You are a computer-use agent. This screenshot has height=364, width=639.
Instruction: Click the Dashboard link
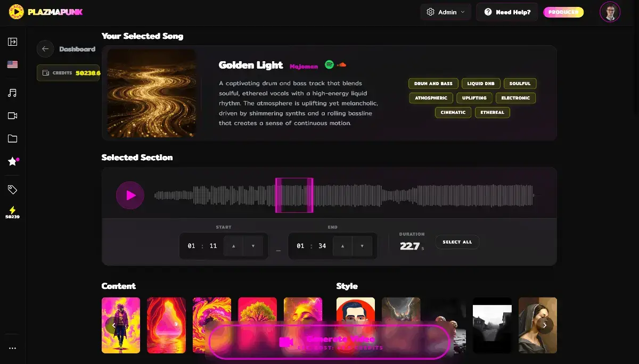77,49
